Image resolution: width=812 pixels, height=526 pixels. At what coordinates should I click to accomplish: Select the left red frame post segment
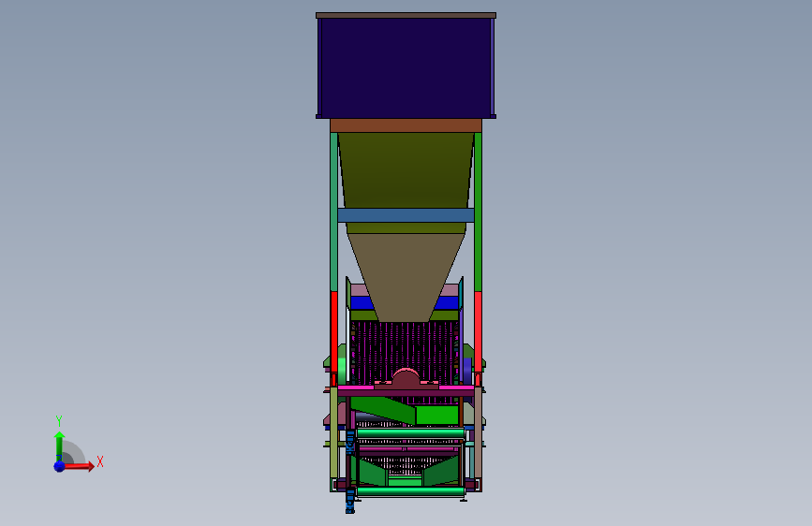(x=334, y=331)
